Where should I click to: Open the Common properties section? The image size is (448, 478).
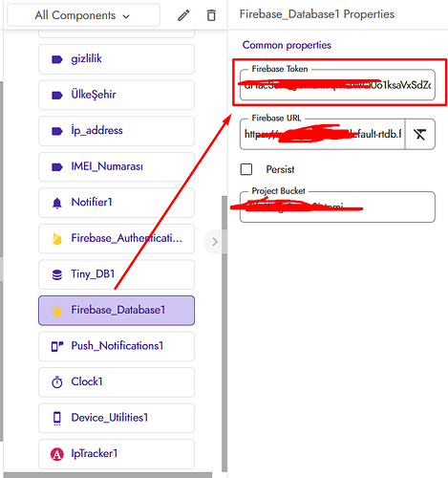pos(287,45)
